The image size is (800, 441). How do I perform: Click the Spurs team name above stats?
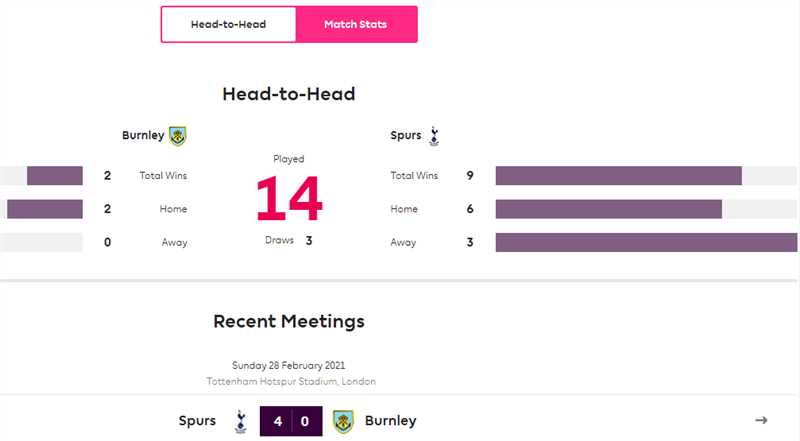coord(406,136)
